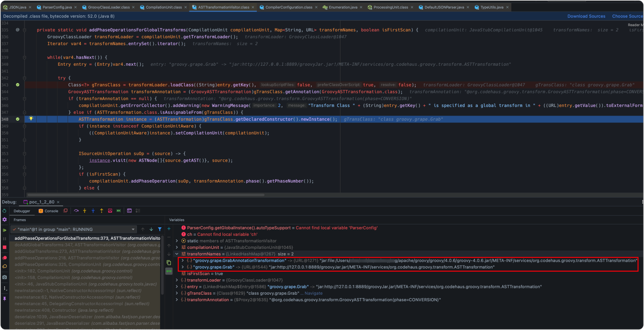This screenshot has height=330, width=644.
Task: Expand the groovy.grape.GrabAnnotationTransformation entry
Action: pyautogui.click(x=183, y=260)
